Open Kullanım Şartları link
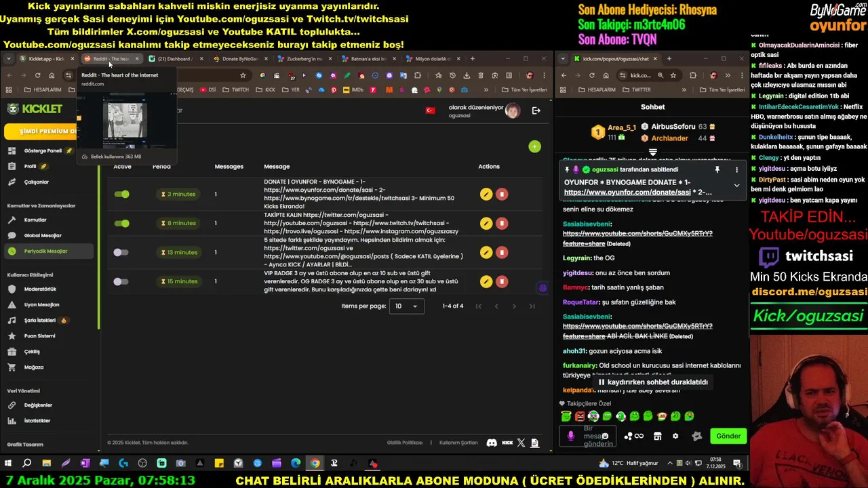The width and height of the screenshot is (868, 488). [x=458, y=443]
